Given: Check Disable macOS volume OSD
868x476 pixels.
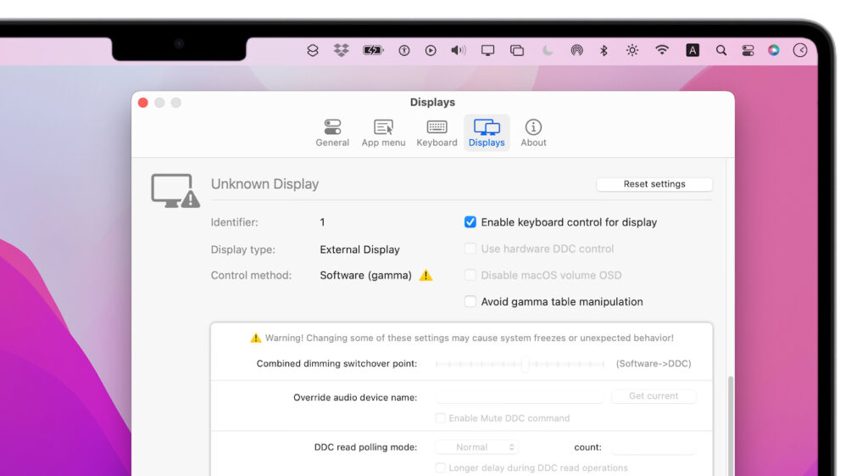Looking at the screenshot, I should [470, 275].
